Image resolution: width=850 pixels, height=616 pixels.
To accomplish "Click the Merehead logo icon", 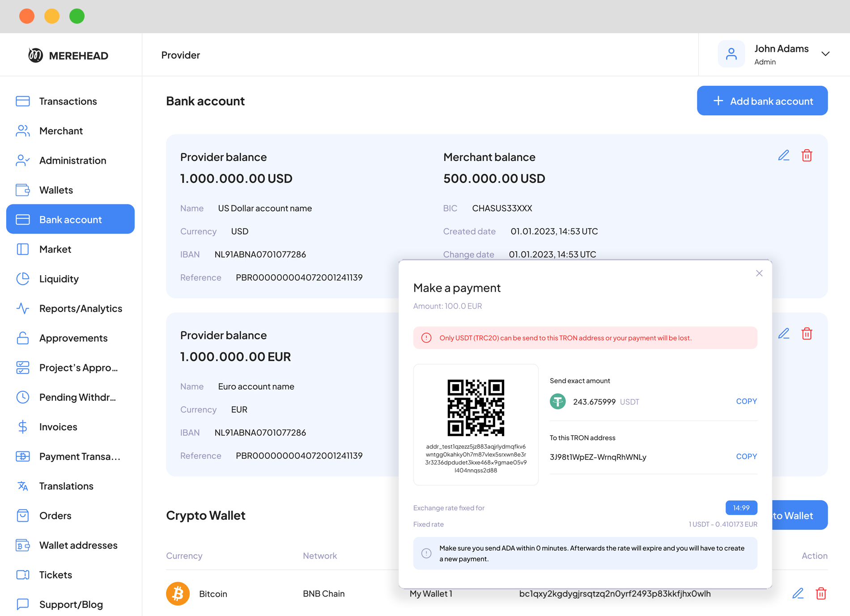I will pos(35,55).
